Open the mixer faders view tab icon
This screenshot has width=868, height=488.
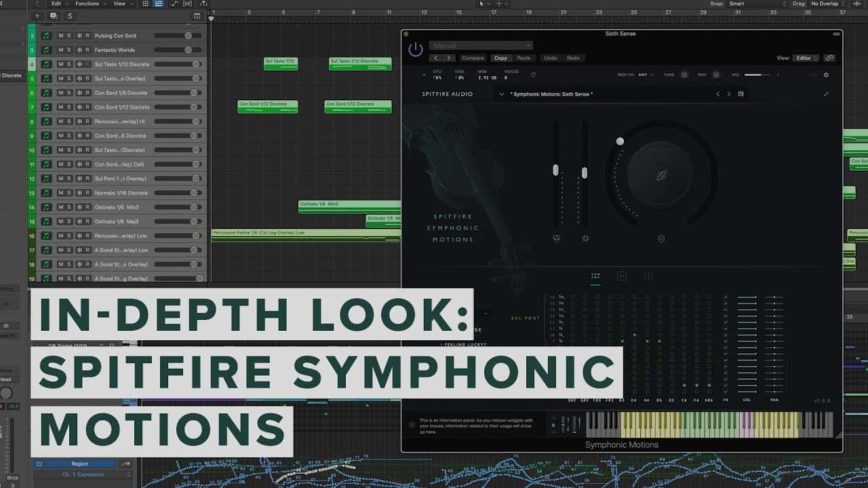[648, 276]
